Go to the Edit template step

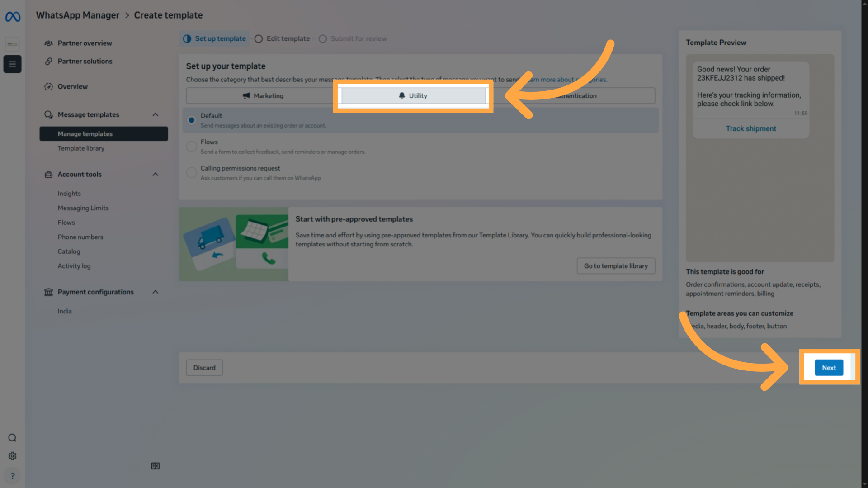click(x=282, y=39)
